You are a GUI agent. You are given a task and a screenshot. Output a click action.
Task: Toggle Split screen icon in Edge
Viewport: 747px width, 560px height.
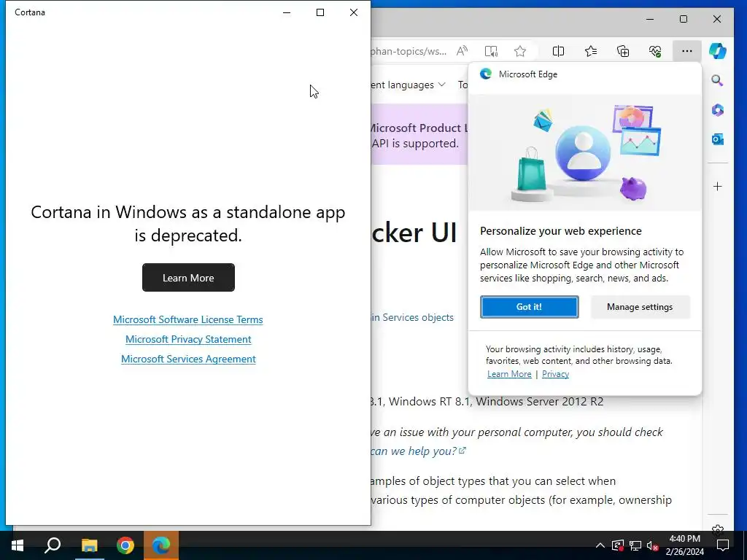(558, 51)
